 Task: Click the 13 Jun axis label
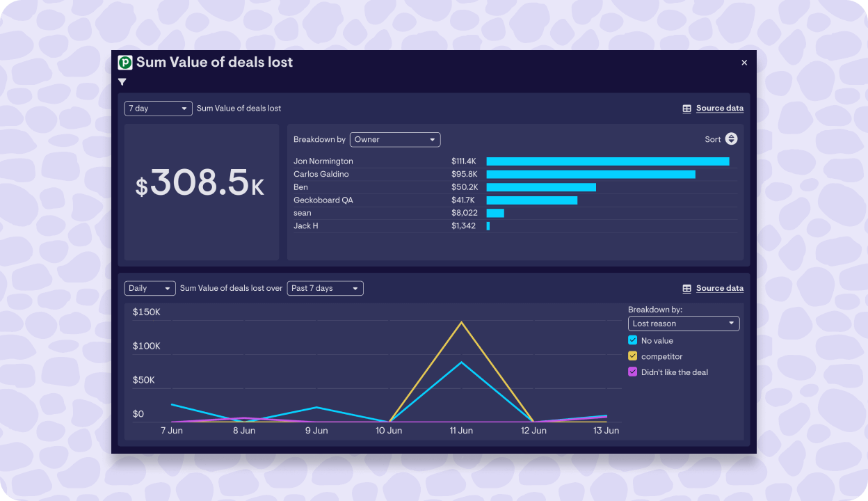[x=606, y=431]
